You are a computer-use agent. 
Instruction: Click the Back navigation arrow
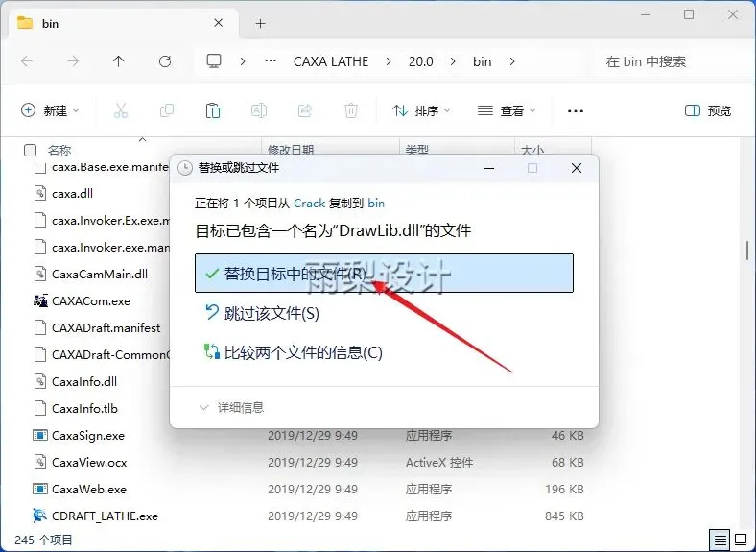pyautogui.click(x=27, y=61)
